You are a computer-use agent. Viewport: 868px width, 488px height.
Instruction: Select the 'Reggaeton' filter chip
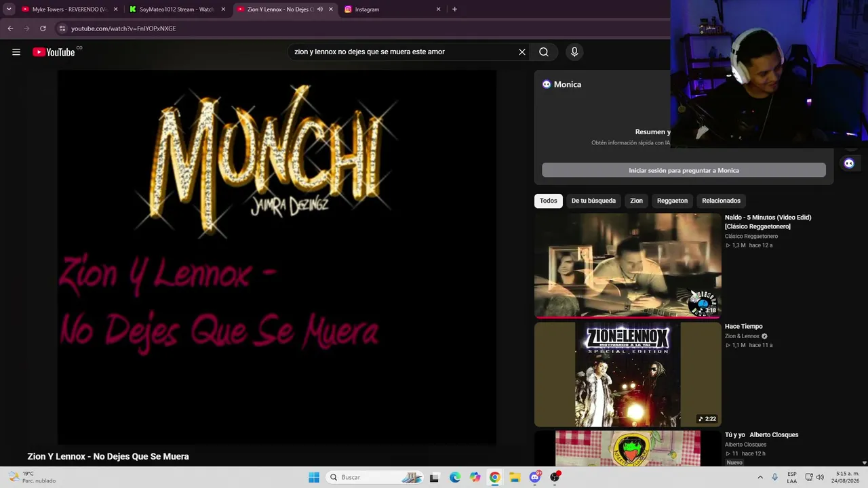pos(672,201)
